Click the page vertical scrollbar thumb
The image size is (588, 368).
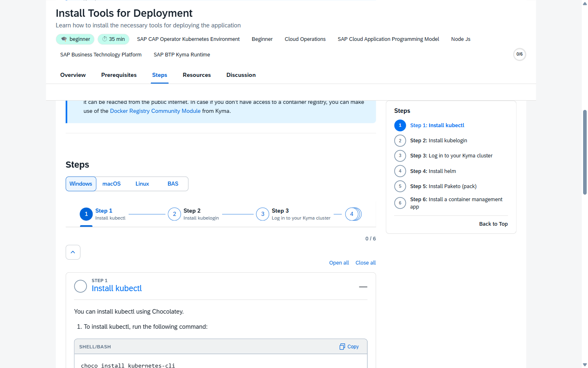(x=585, y=152)
